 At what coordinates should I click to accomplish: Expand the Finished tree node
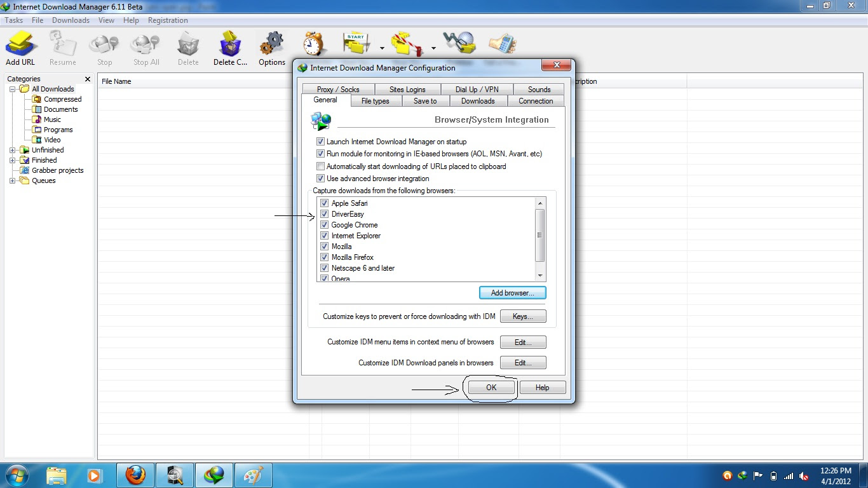[x=13, y=160]
